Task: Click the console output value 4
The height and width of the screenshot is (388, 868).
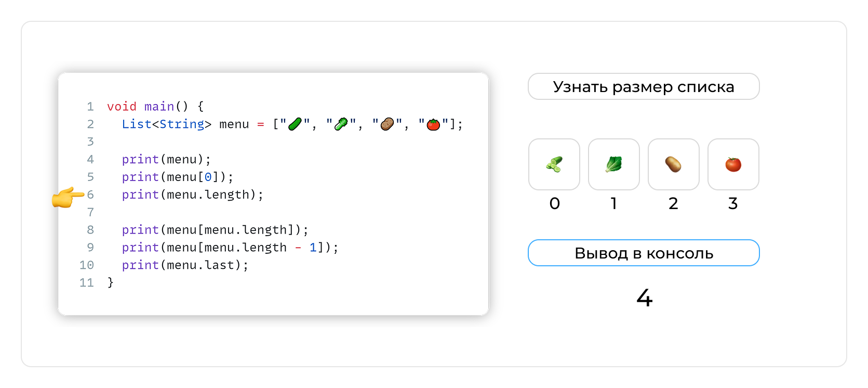Action: click(644, 298)
